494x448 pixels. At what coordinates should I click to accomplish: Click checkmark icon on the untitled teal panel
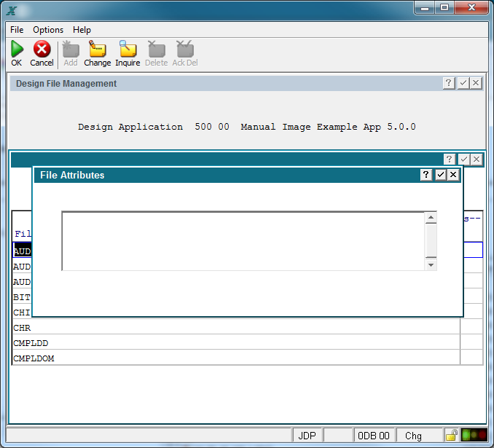click(463, 159)
